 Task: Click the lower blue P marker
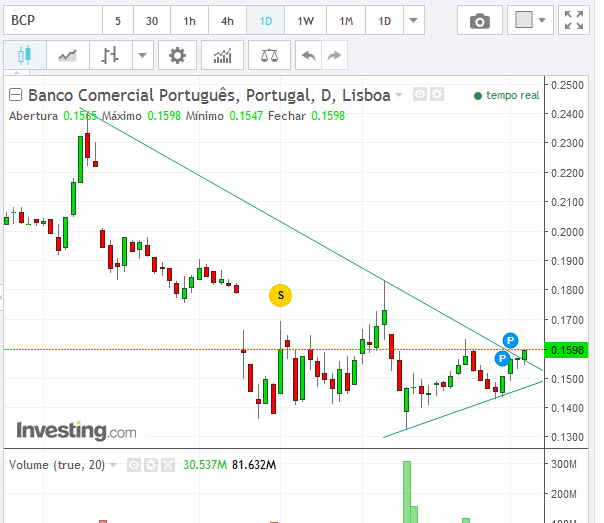tap(502, 359)
